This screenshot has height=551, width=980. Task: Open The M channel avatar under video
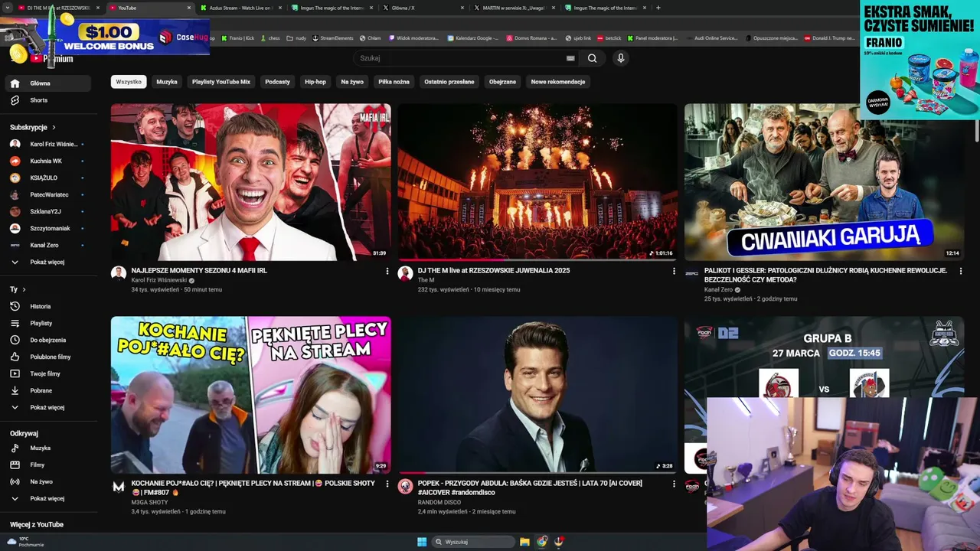coord(405,273)
